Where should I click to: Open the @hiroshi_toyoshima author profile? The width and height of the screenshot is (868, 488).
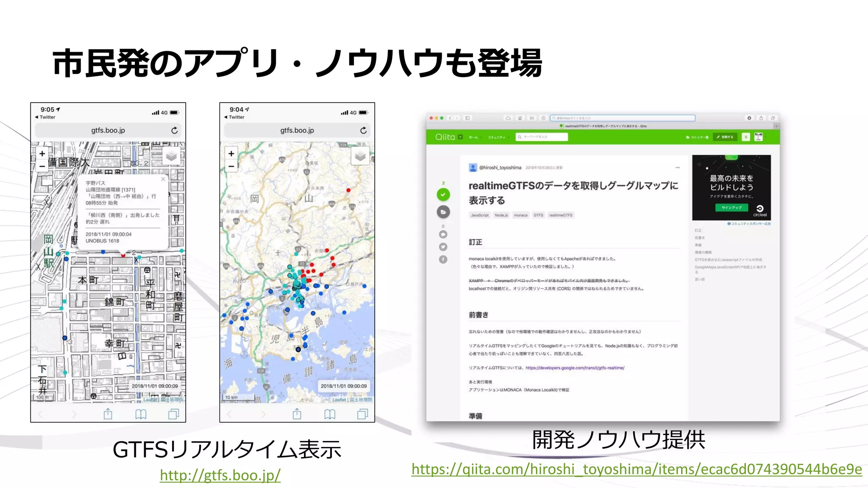500,168
